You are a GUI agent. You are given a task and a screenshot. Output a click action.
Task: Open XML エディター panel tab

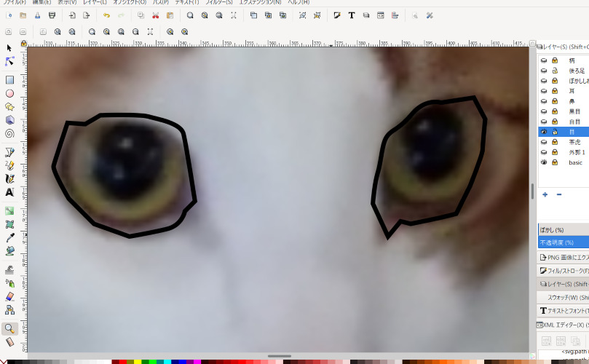pyautogui.click(x=564, y=325)
